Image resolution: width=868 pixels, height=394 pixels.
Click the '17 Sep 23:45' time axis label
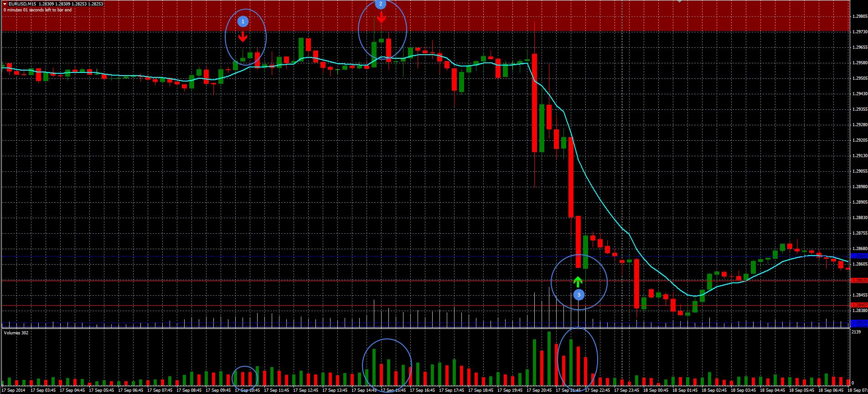coord(627,390)
